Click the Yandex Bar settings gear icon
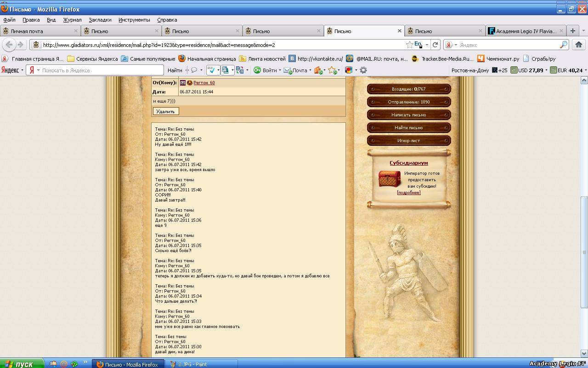Viewport: 588px width, 368px height. 363,70
